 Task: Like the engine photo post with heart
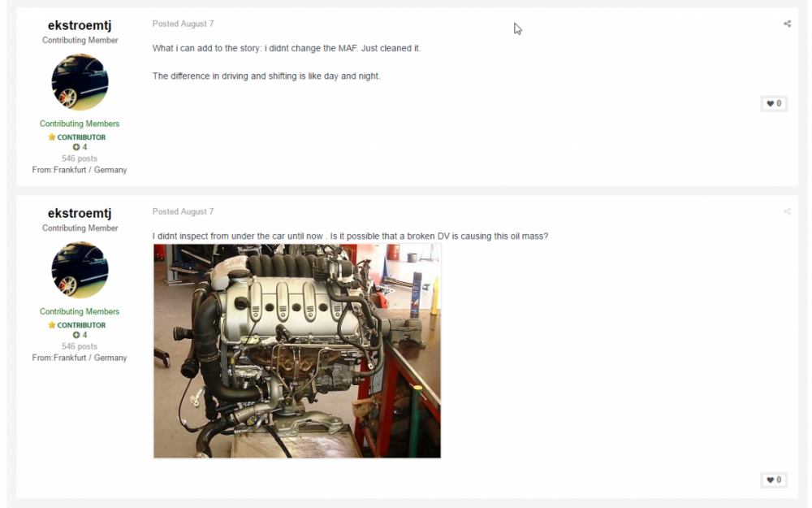tap(774, 480)
